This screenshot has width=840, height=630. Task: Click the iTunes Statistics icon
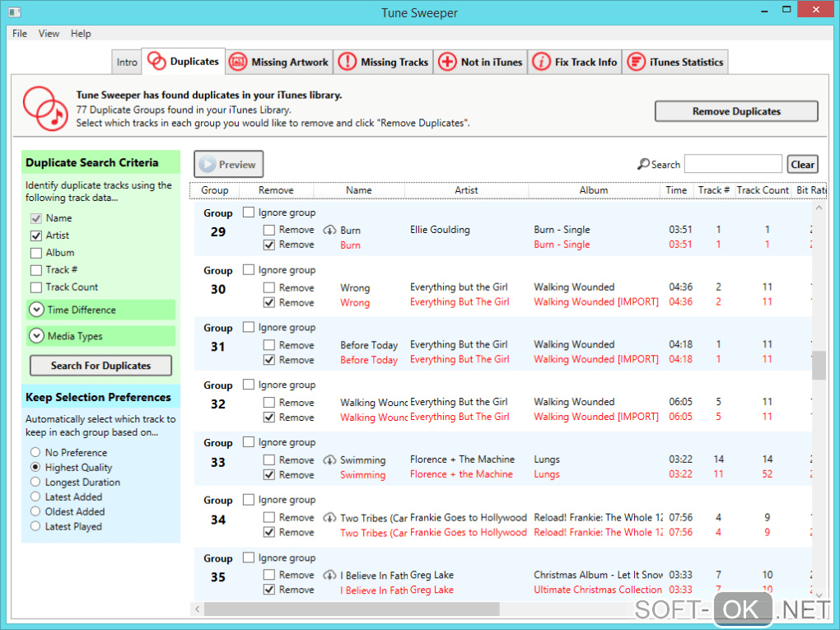(636, 62)
